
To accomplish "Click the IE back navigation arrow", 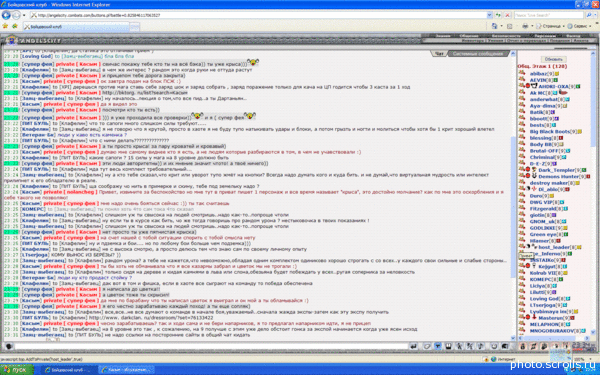I will 6,15.
